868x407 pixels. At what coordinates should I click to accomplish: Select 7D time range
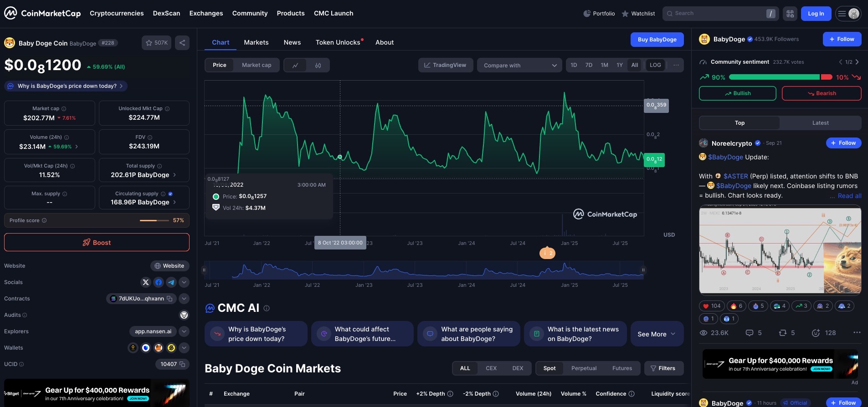tap(589, 65)
